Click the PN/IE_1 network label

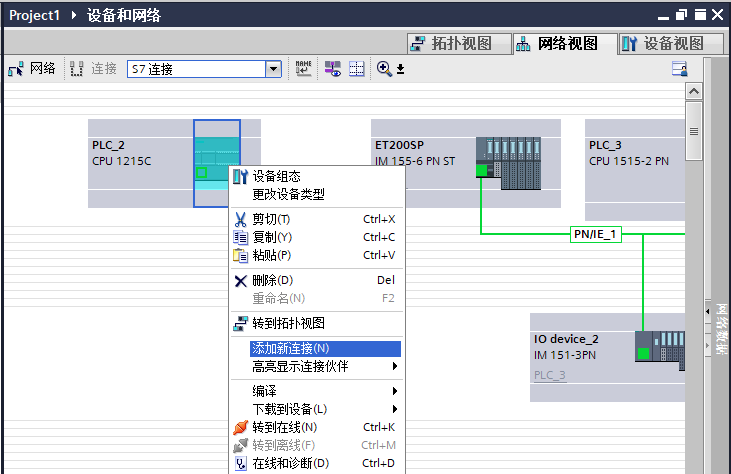tap(596, 234)
